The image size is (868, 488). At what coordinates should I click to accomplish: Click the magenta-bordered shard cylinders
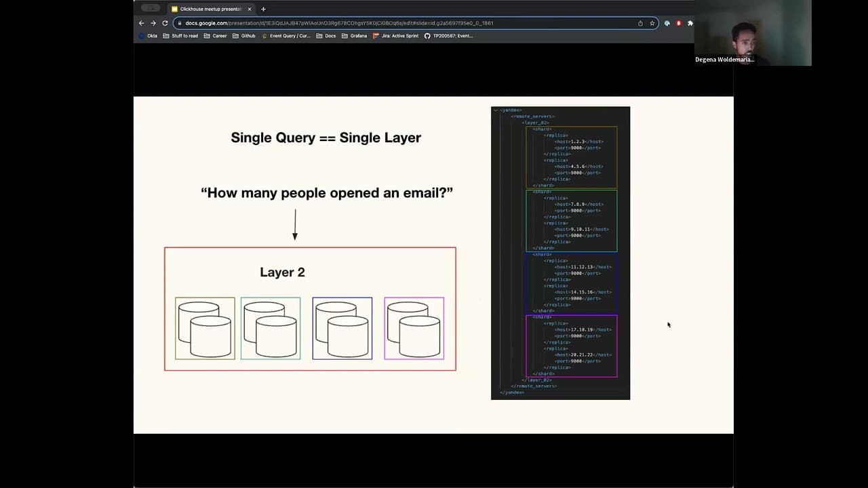pos(414,328)
